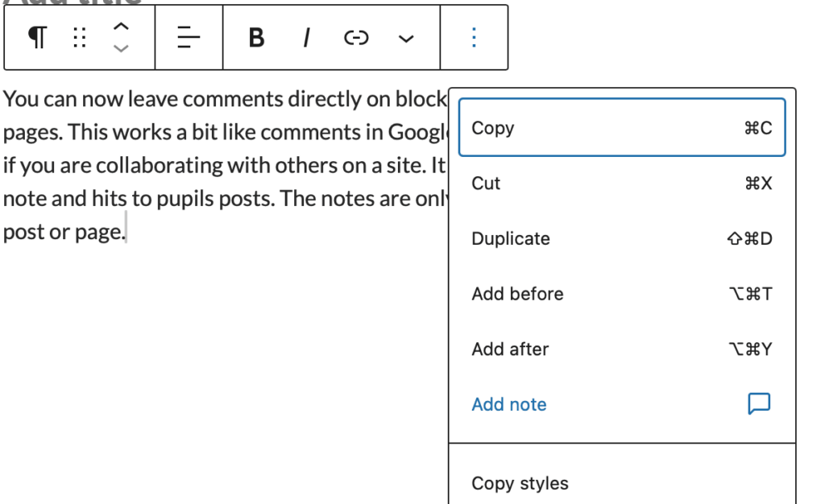Screen dimensions: 825x504
Task: Click the comment bubble icon beside Add note
Action: (759, 403)
